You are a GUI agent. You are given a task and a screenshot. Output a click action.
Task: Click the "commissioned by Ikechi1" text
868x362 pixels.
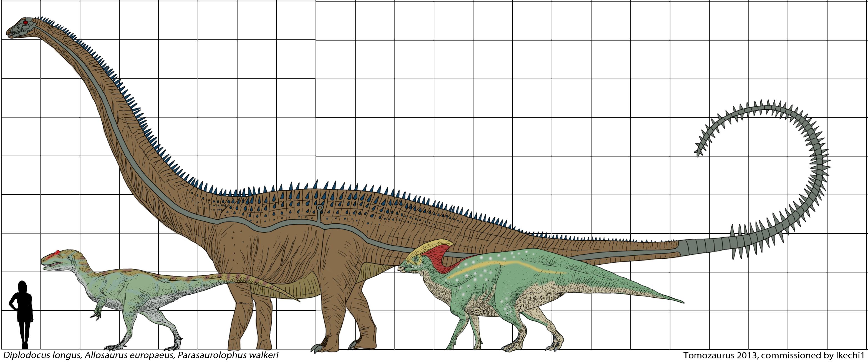coord(813,356)
